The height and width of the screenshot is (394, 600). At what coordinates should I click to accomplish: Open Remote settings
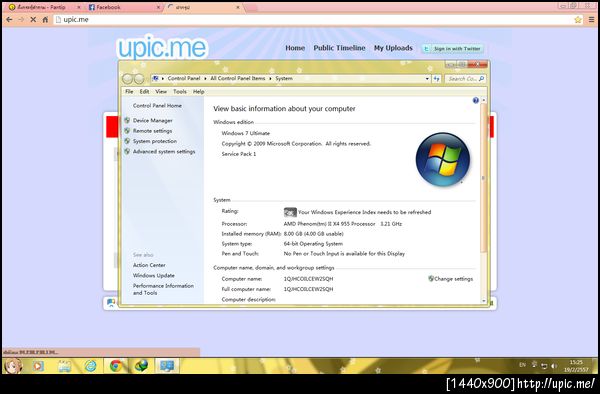click(x=152, y=131)
